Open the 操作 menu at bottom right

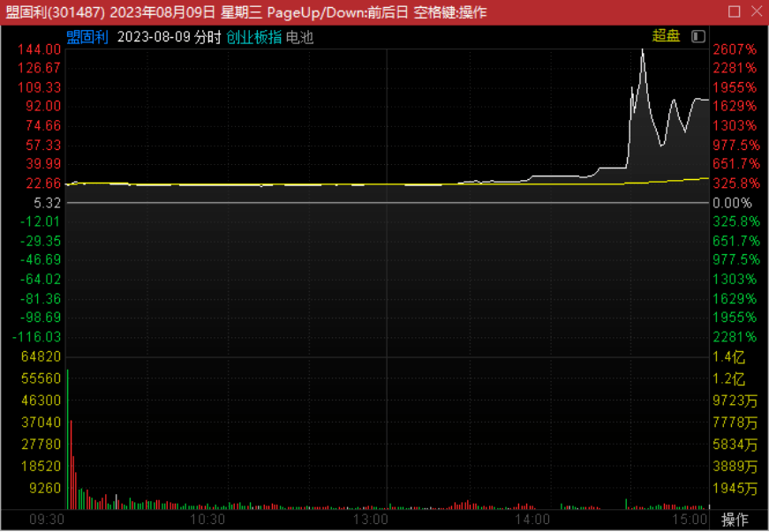[734, 520]
